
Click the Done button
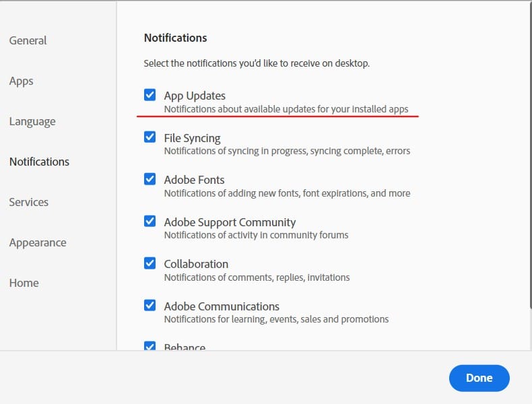point(479,378)
